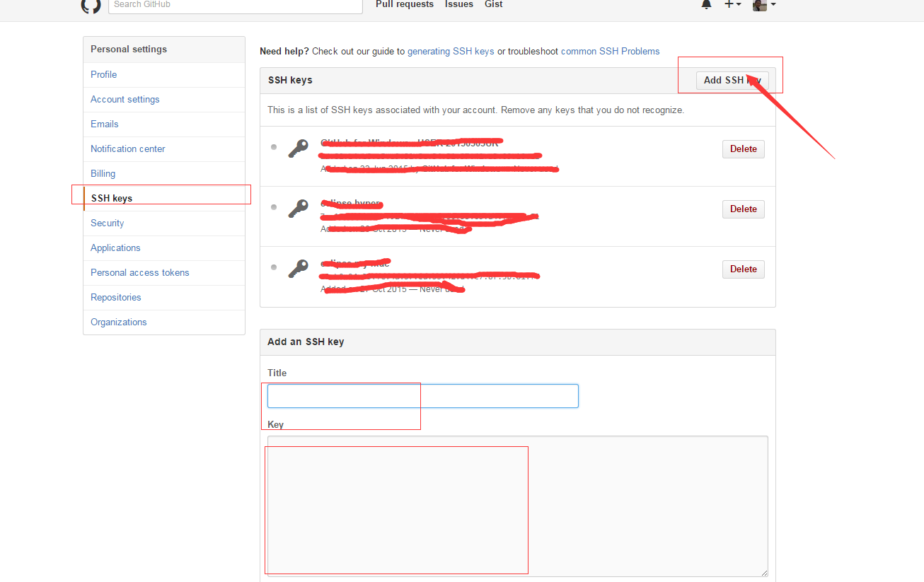The height and width of the screenshot is (582, 924).
Task: Click the second key's key icon
Action: [x=299, y=209]
